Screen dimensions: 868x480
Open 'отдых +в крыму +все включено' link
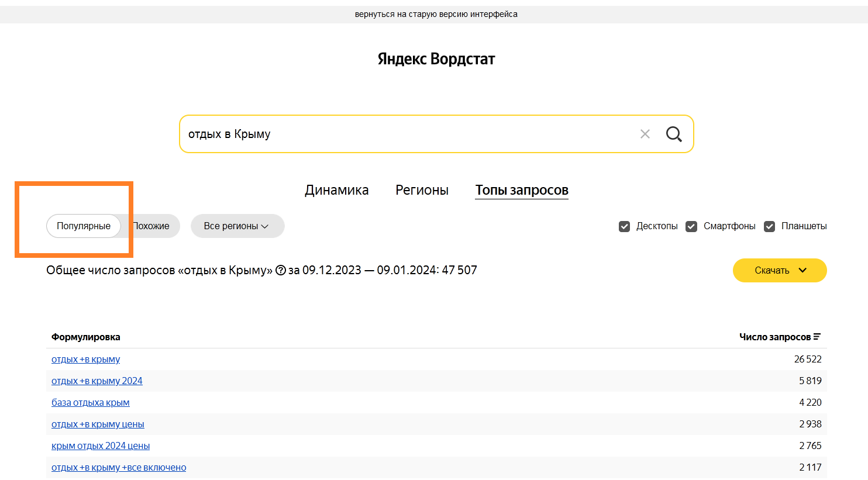point(119,467)
